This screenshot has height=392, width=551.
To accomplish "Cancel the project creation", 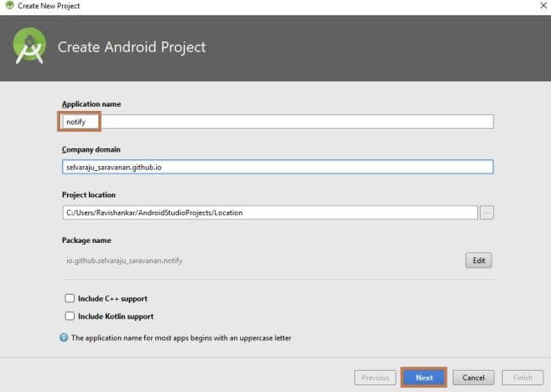I will (473, 378).
